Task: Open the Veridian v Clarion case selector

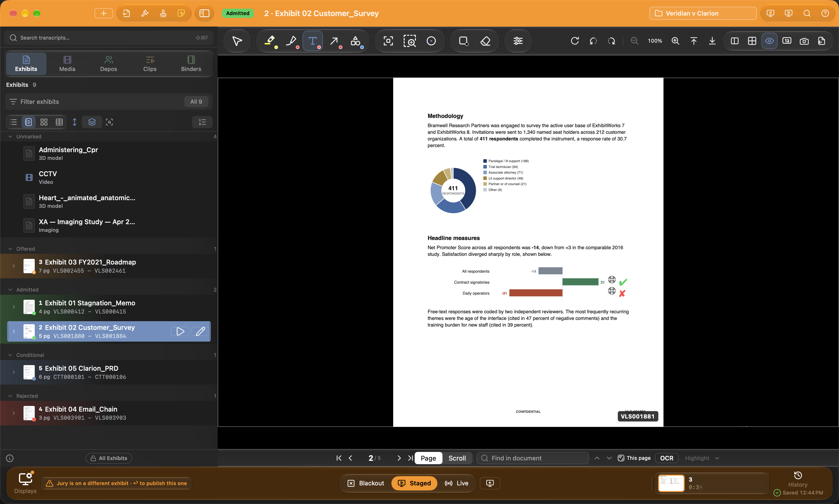Action: click(703, 13)
